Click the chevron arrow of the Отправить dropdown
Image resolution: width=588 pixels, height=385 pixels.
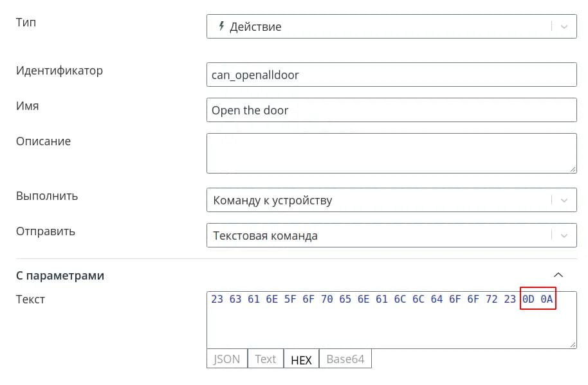[564, 236]
